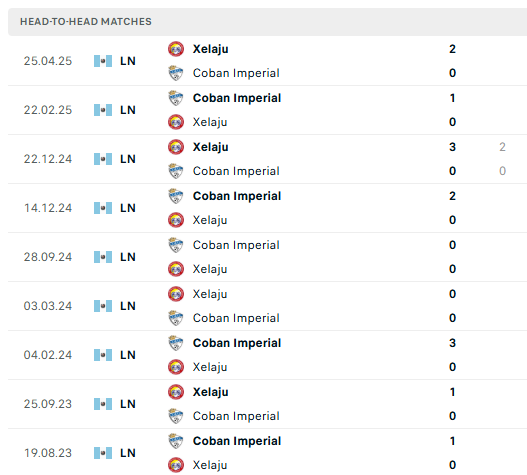
Task: Click Xelaju's aggregate score 2 on 22.12.24
Action: (x=502, y=147)
